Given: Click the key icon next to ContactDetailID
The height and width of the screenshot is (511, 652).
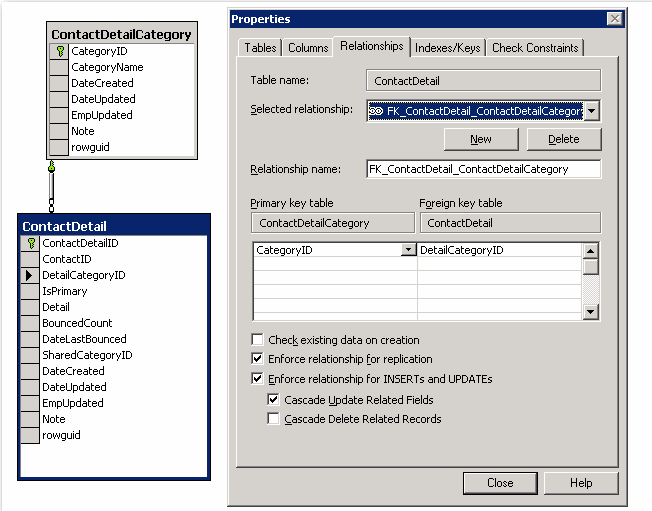Looking at the screenshot, I should click(31, 243).
